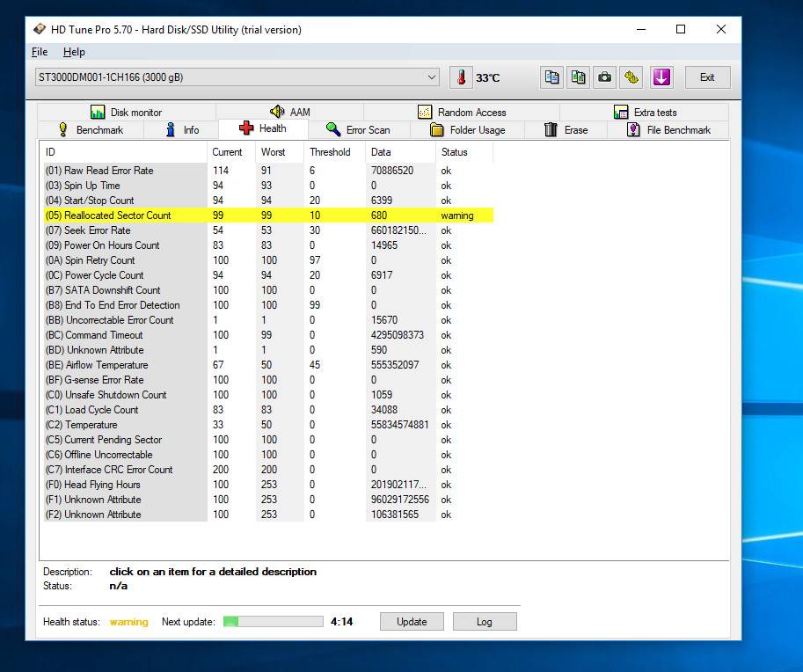Click the thermometer temperature icon

461,77
